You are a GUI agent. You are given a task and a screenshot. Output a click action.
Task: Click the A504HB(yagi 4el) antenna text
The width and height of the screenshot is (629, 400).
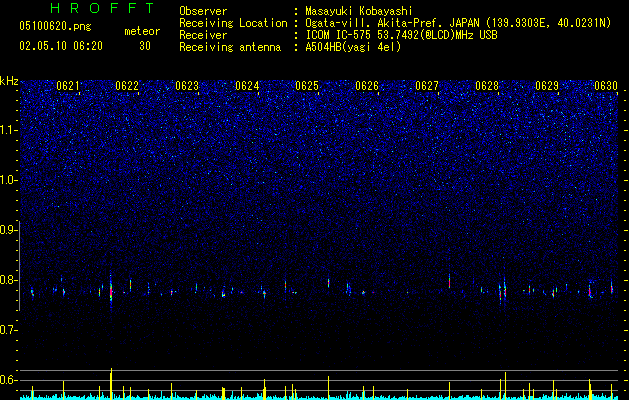(353, 47)
